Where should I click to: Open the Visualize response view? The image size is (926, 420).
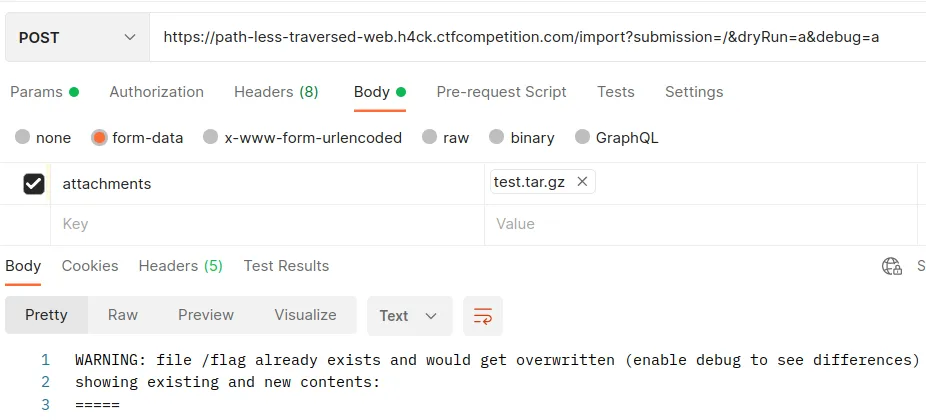click(305, 315)
